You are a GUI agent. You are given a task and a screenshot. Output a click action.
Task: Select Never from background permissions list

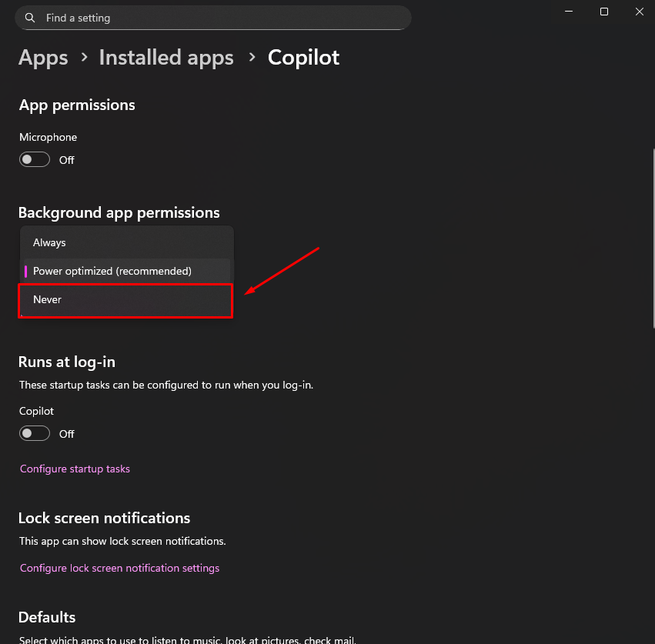pos(48,299)
